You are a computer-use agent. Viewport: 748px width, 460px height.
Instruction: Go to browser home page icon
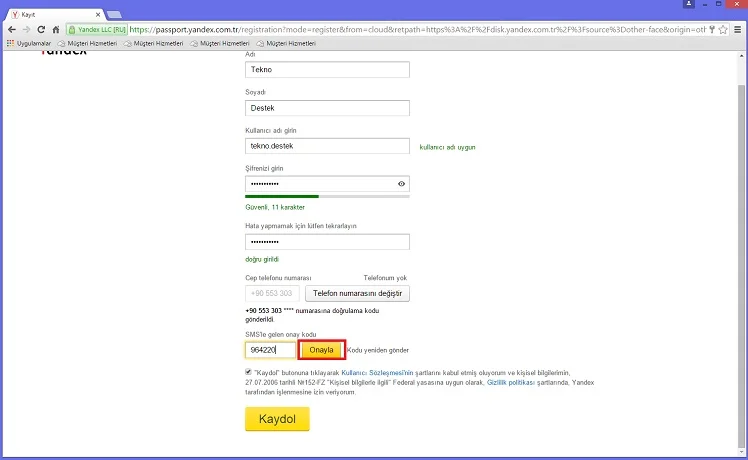56,30
